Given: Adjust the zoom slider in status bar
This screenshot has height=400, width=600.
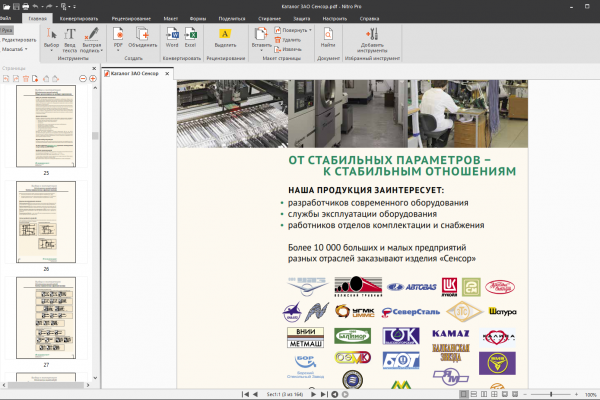Looking at the screenshot, I should pyautogui.click(x=551, y=394).
